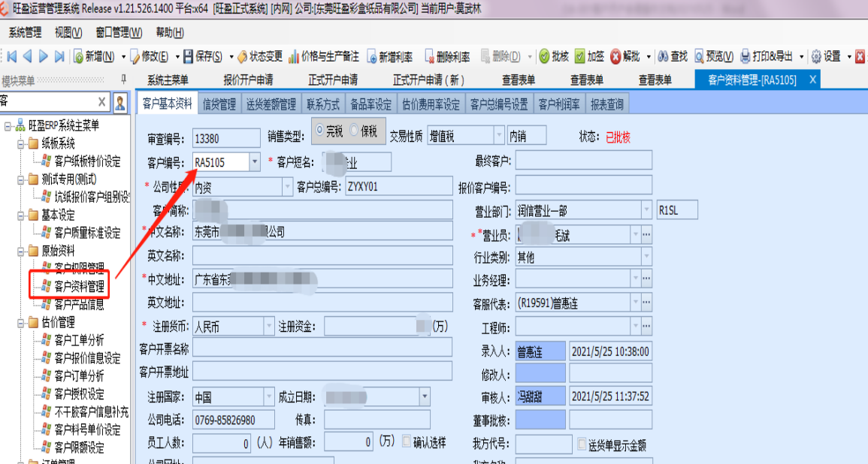868x464 pixels.
Task: Click the 修改(E) edit button
Action: (150, 56)
